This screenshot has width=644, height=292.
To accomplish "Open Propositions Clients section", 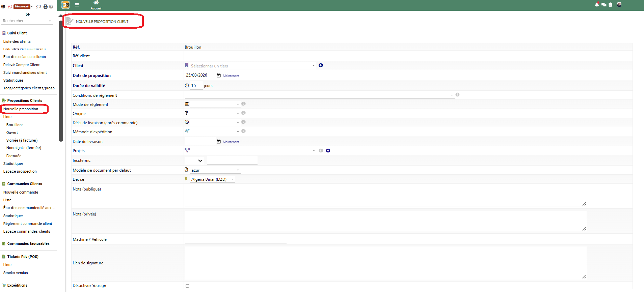I will click(x=25, y=100).
